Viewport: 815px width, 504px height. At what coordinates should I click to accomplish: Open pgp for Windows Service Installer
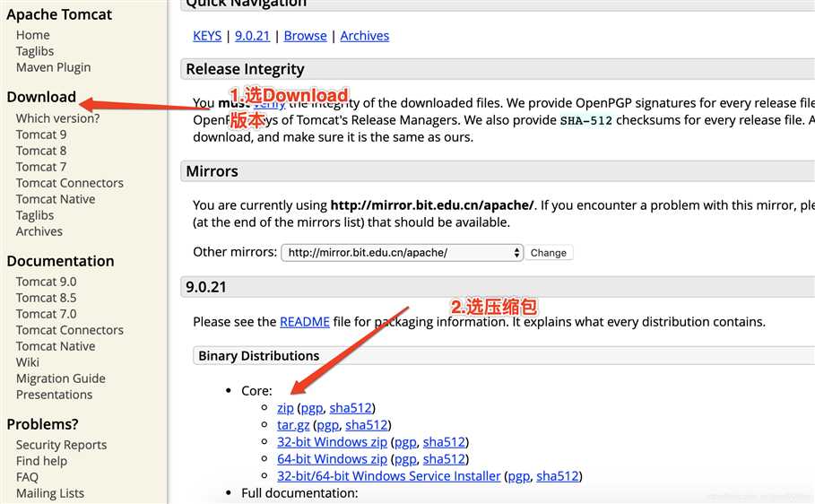(519, 476)
